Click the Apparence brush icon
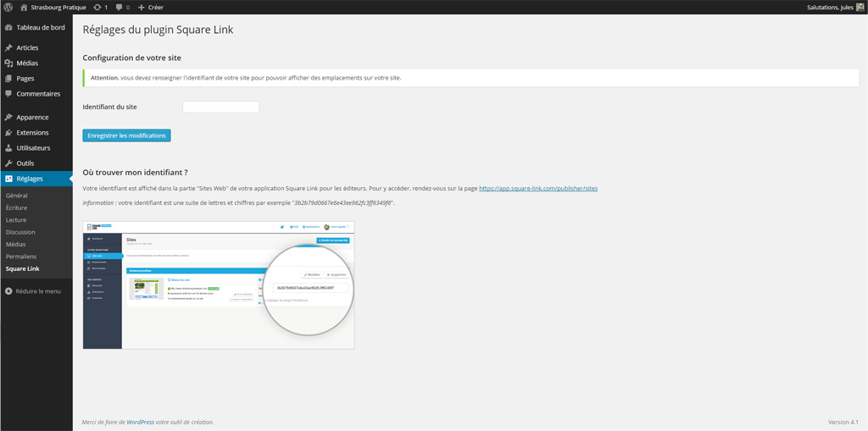The image size is (868, 431). 8,118
